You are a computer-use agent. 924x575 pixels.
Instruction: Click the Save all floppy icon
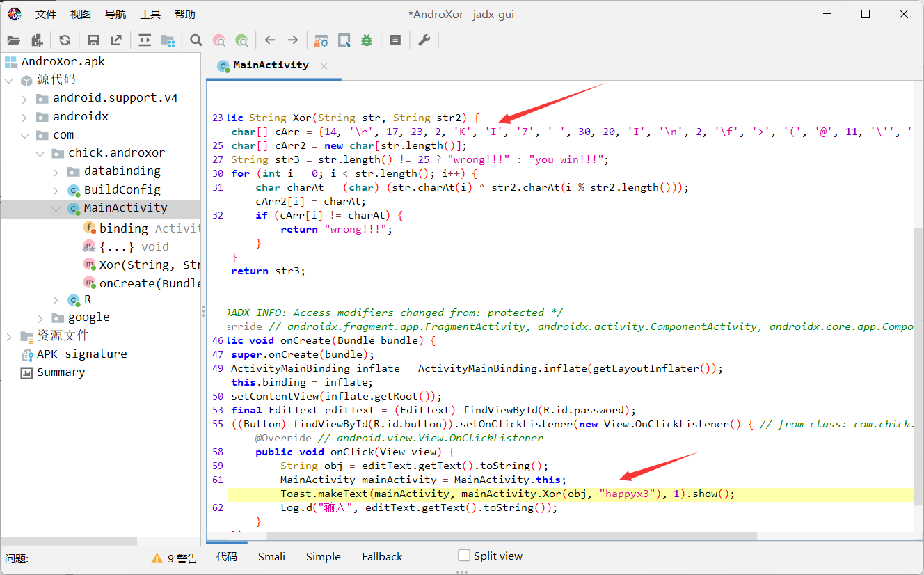coord(93,40)
